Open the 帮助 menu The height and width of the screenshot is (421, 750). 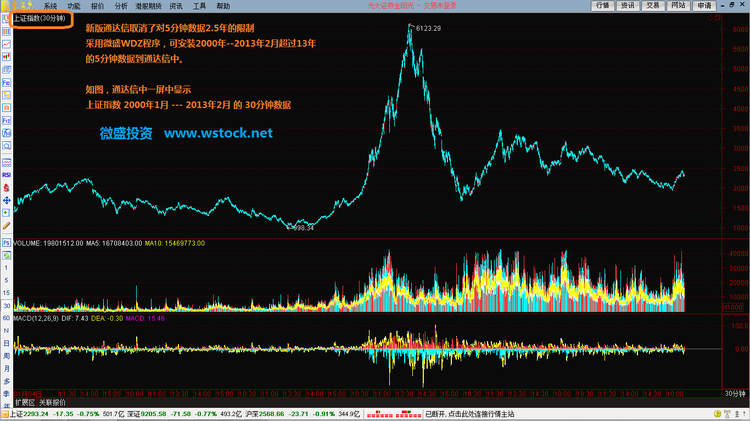tap(223, 6)
